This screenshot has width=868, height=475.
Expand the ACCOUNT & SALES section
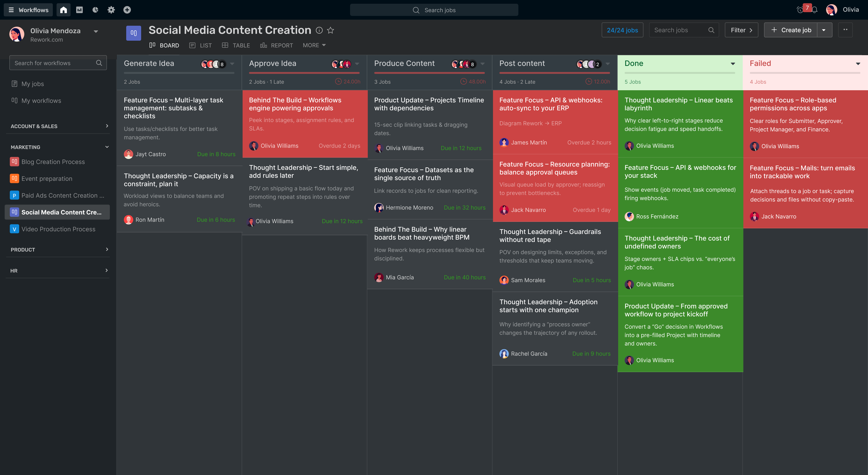[x=107, y=126]
